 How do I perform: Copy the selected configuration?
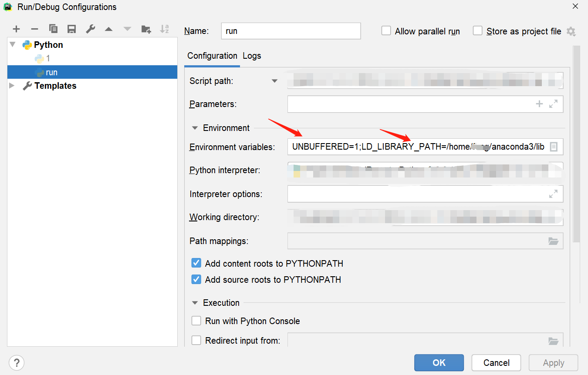pyautogui.click(x=54, y=29)
